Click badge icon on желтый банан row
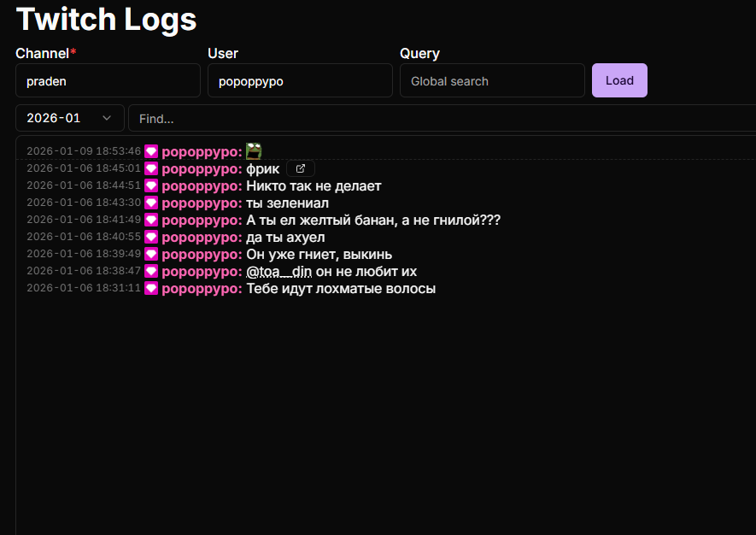 tap(151, 220)
